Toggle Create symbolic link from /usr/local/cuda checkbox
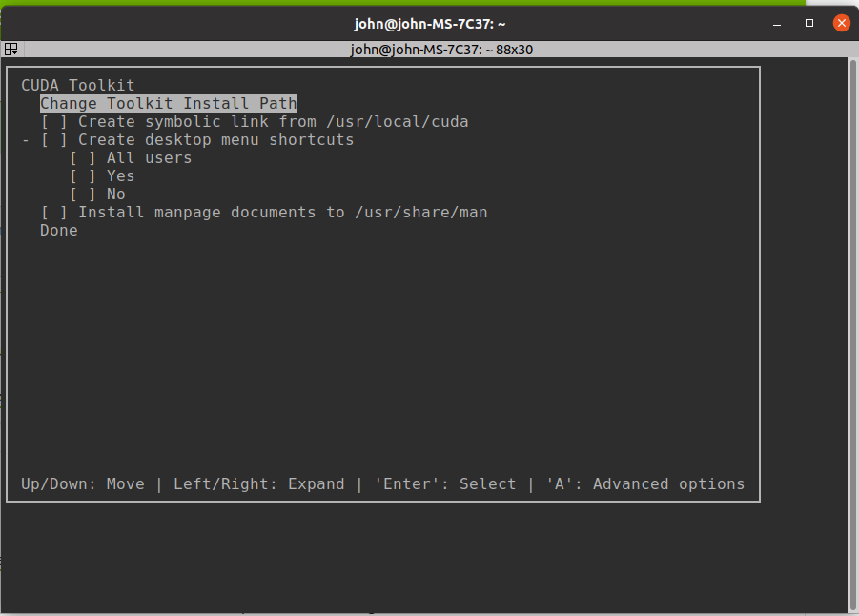The image size is (859, 616). [54, 122]
